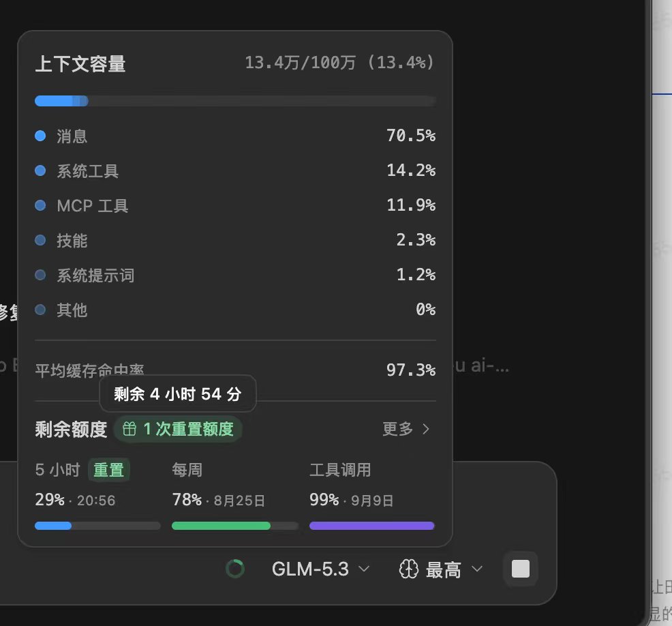Click the brain icon beside 最高
672x626 pixels.
tap(408, 569)
